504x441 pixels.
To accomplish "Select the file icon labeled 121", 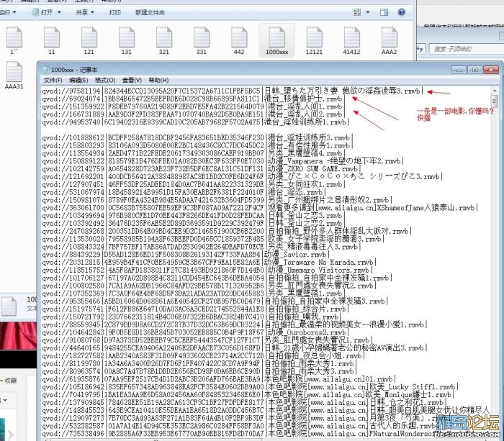I will (x=89, y=41).
